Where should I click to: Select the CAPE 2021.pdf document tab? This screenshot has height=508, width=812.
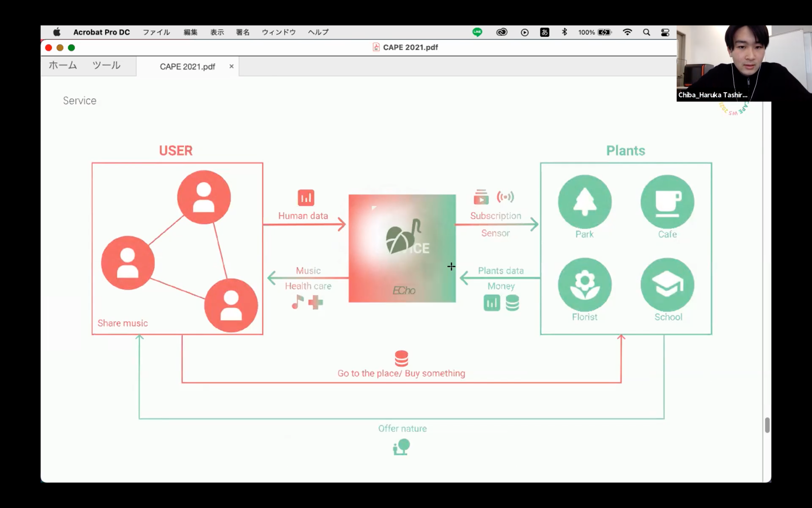(x=187, y=67)
